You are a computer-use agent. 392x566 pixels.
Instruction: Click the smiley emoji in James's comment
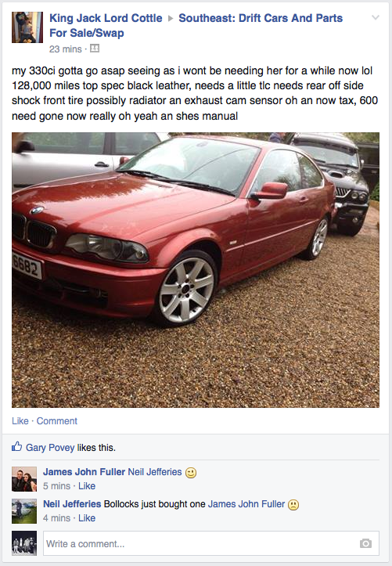[191, 473]
